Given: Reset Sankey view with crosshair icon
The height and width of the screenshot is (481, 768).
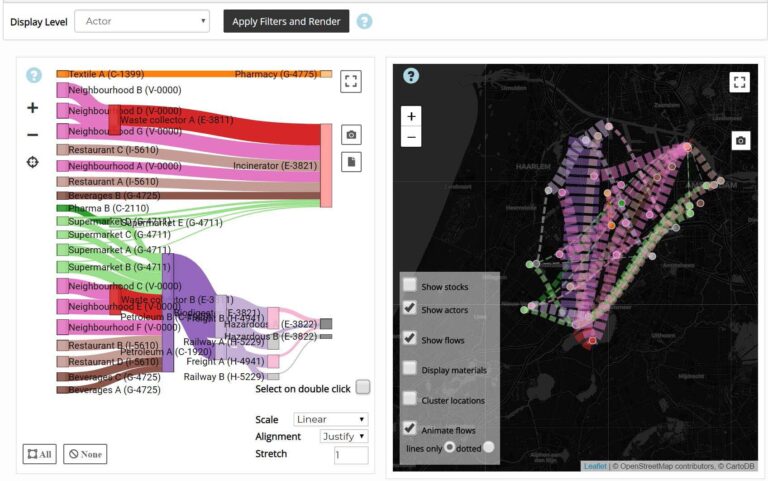Looking at the screenshot, I should [x=33, y=162].
